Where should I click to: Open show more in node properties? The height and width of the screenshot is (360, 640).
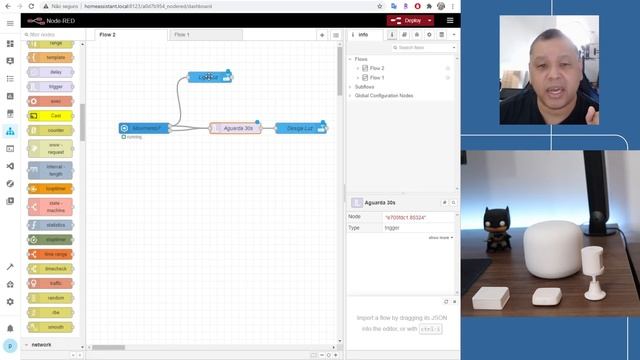[x=441, y=238]
